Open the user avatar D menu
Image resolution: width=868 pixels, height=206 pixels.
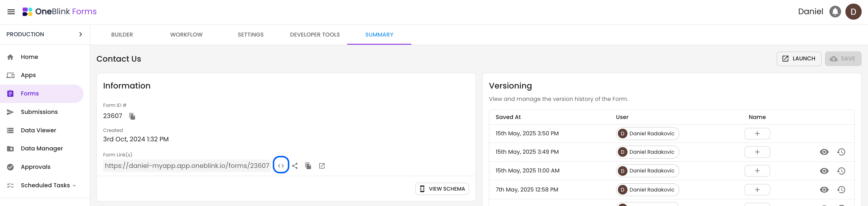click(x=853, y=12)
